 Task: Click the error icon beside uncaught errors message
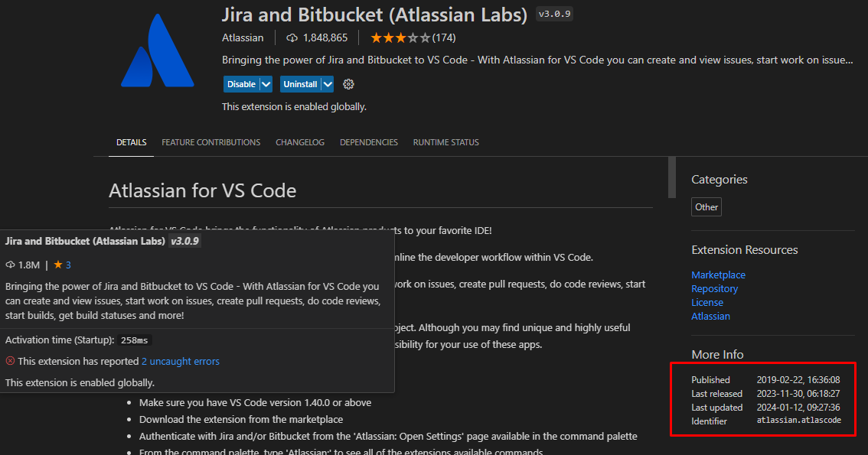[x=8, y=361]
